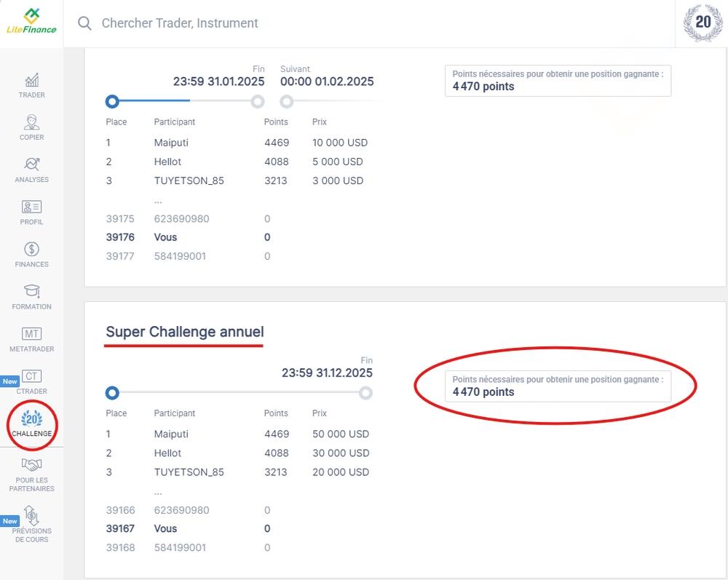Select the Vous row at place 39167
Screen dimensions: 728x580
point(188,528)
